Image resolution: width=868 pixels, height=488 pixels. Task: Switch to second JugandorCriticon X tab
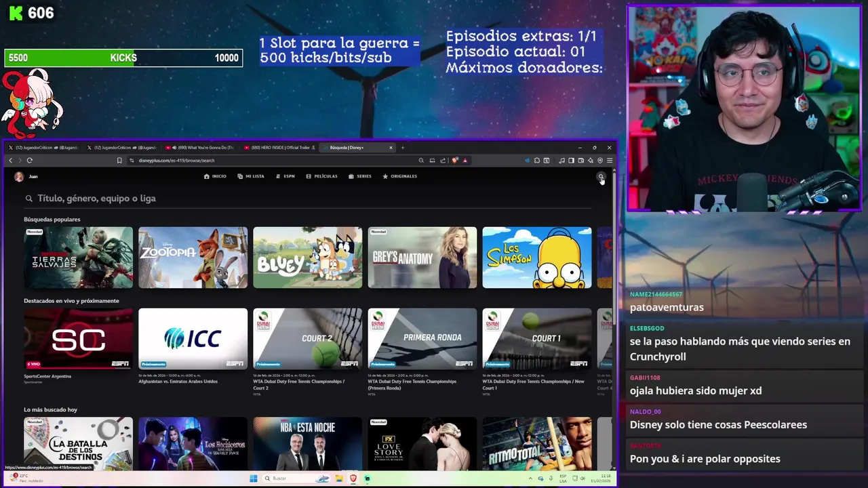123,148
